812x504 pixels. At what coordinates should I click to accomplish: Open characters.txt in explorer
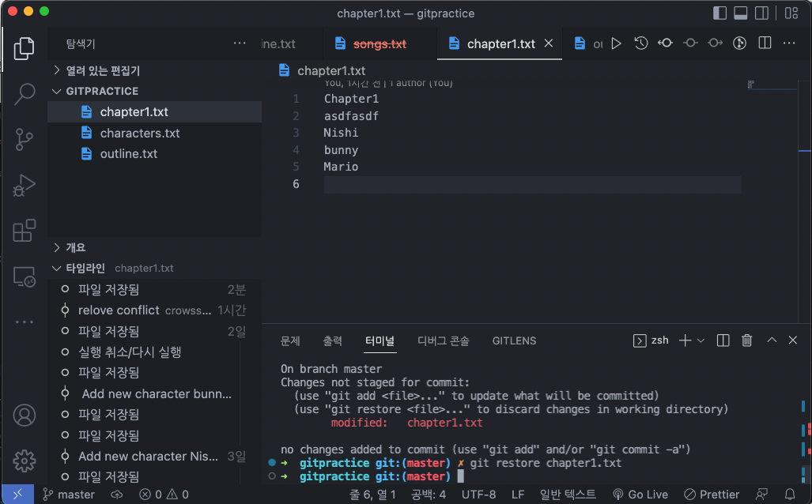(155, 133)
